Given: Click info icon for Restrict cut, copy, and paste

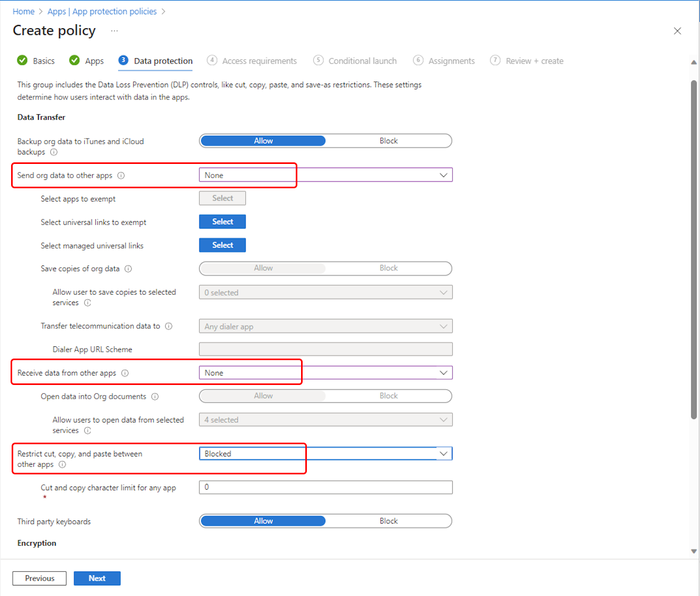Looking at the screenshot, I should pos(62,465).
